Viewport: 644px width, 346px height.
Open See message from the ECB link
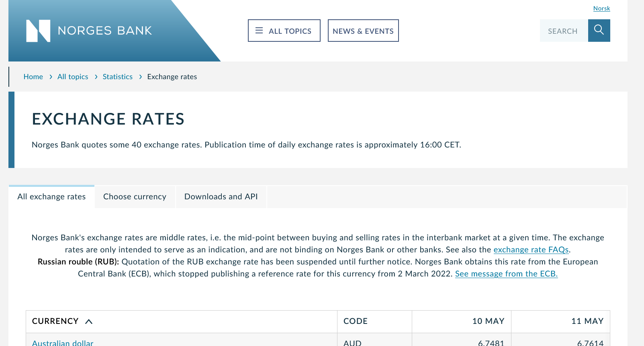click(x=506, y=274)
